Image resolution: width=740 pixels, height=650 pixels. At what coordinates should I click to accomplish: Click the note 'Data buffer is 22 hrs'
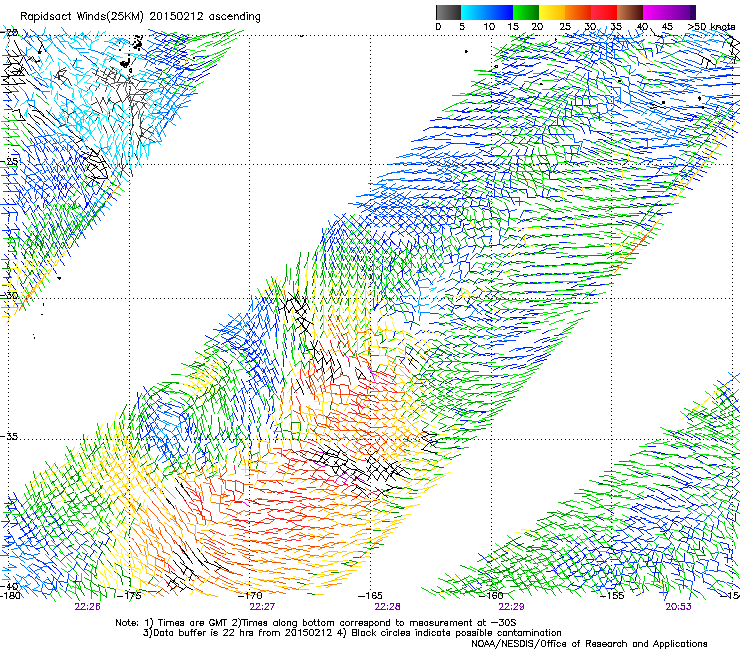205,633
